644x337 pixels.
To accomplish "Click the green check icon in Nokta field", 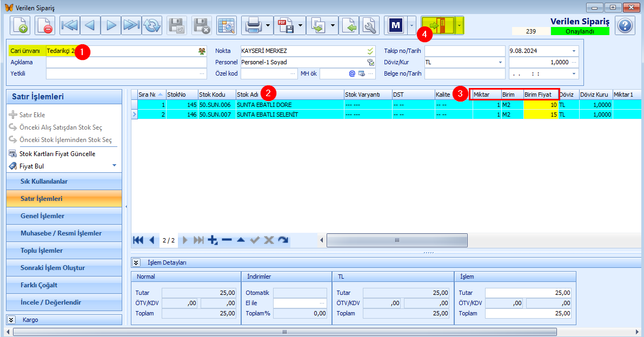I will click(x=370, y=51).
